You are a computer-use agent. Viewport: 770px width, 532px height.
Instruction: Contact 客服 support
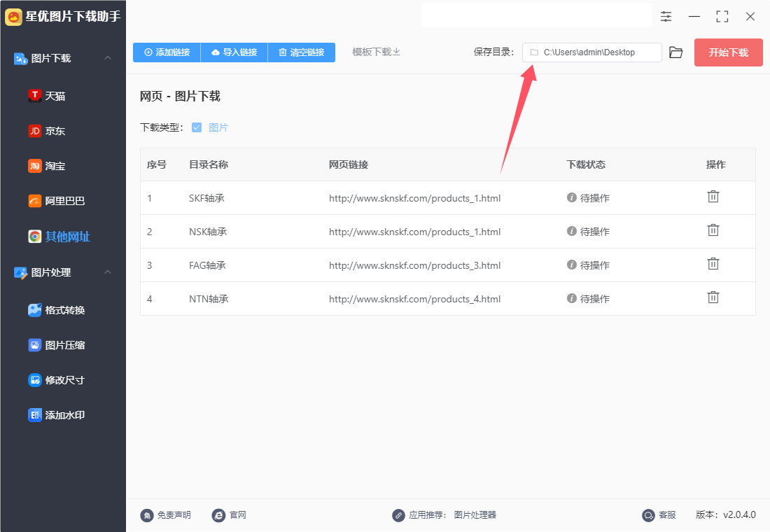(659, 514)
